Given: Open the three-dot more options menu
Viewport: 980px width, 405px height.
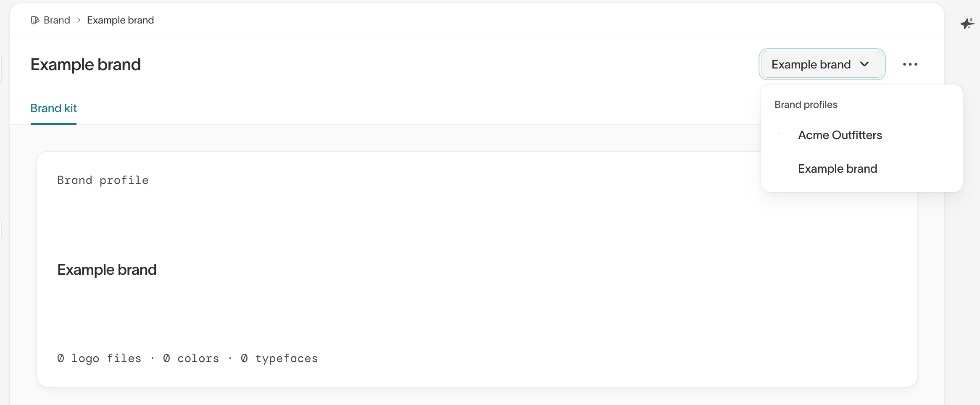Looking at the screenshot, I should click(910, 64).
